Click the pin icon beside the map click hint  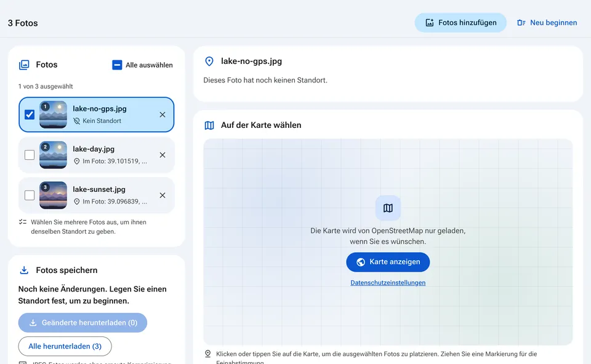[207, 354]
